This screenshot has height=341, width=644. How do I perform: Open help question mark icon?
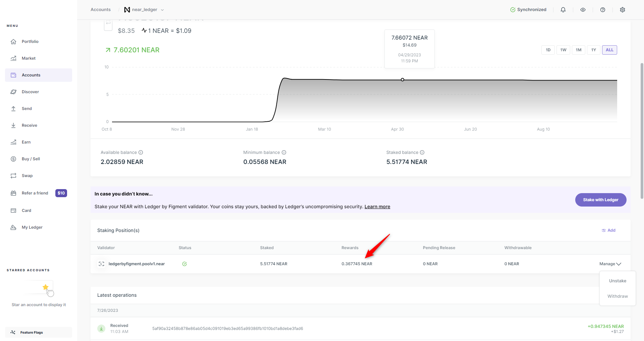tap(603, 10)
